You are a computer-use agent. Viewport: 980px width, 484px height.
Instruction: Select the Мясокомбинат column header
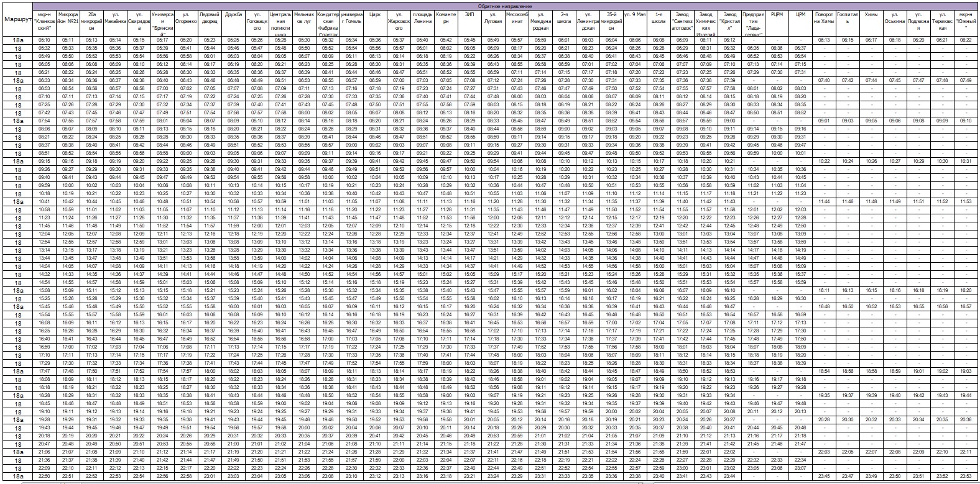click(517, 23)
